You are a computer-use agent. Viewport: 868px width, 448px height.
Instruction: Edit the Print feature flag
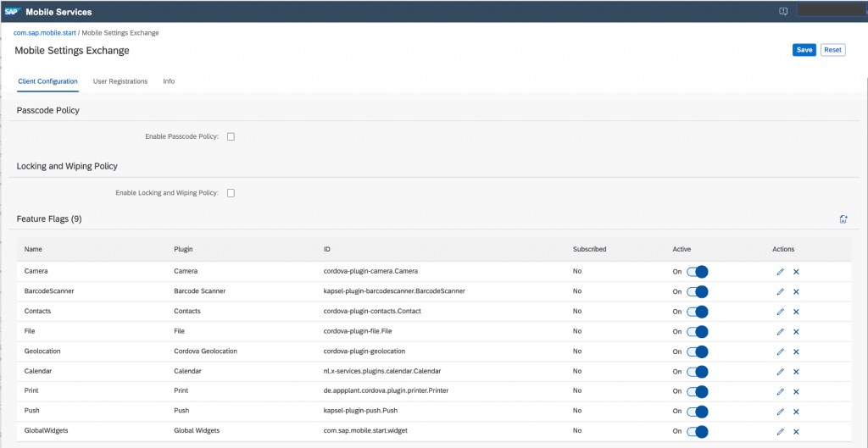[x=781, y=391]
